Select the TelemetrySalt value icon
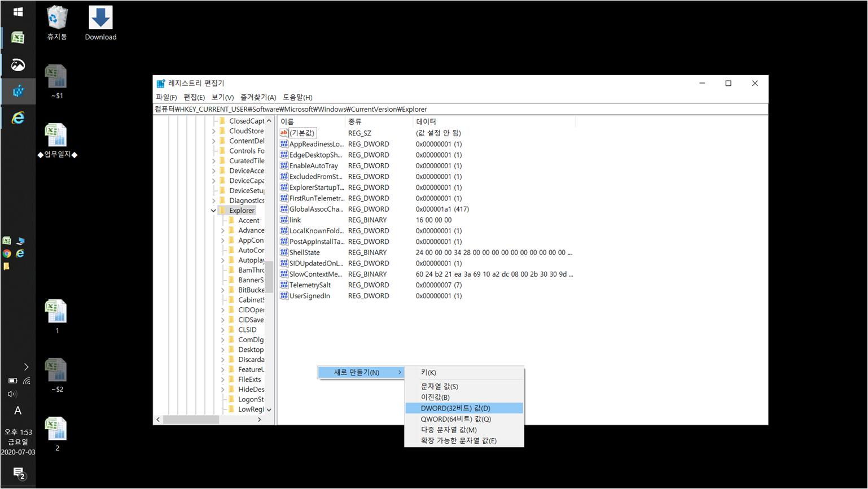Viewport: 868px width, 489px height. tap(284, 285)
